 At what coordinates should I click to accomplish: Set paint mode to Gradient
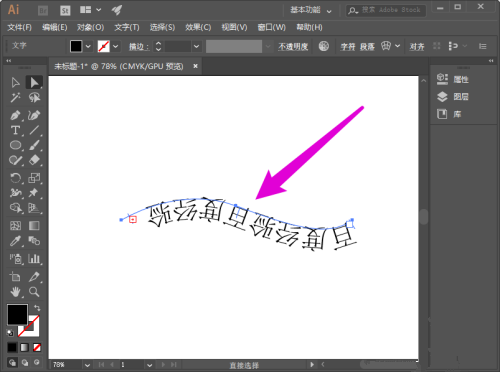click(x=25, y=348)
